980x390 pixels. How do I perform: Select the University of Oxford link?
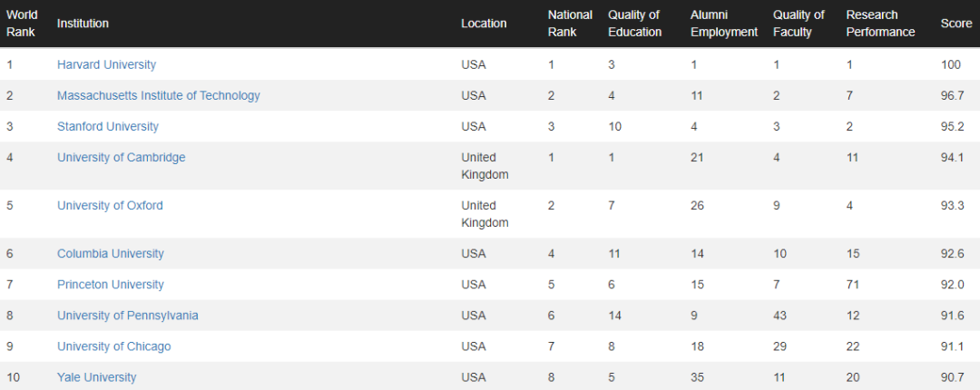click(x=110, y=206)
